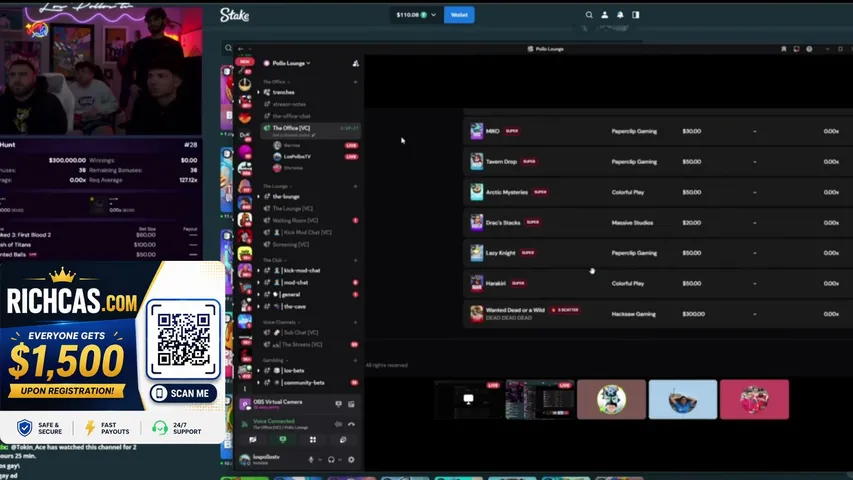The width and height of the screenshot is (853, 480).
Task: Select the Lazy Knight bonus row
Action: click(x=658, y=253)
